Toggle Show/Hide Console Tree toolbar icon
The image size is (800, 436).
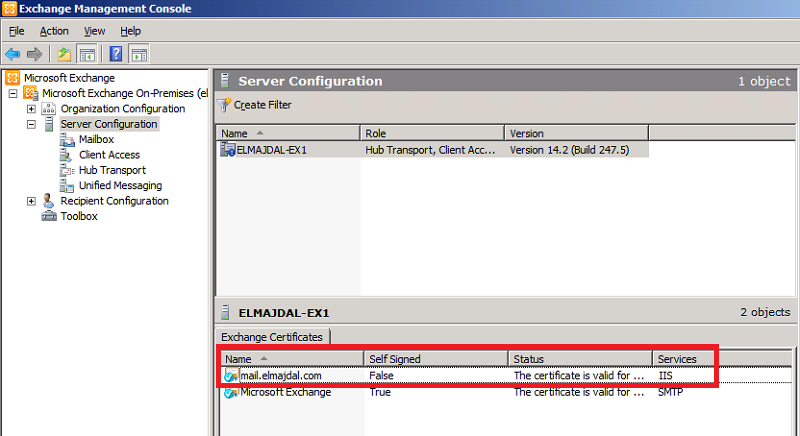tap(87, 54)
